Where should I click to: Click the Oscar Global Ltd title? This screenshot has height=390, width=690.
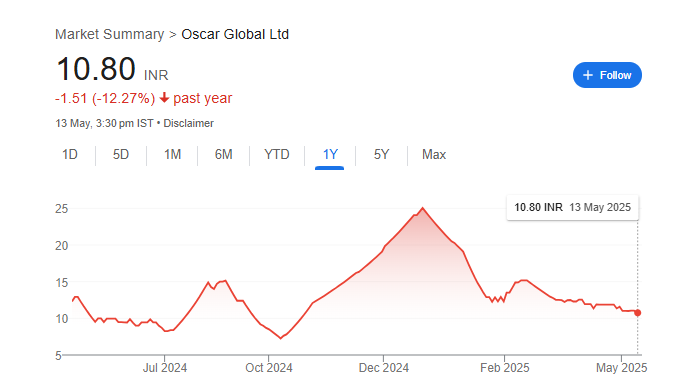click(235, 34)
